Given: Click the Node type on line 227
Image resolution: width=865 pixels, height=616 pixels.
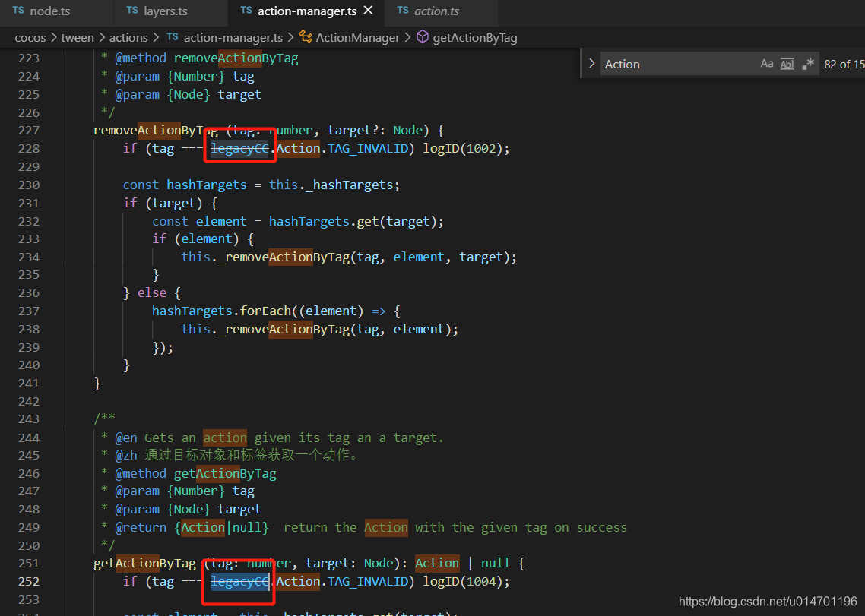Looking at the screenshot, I should [x=407, y=131].
